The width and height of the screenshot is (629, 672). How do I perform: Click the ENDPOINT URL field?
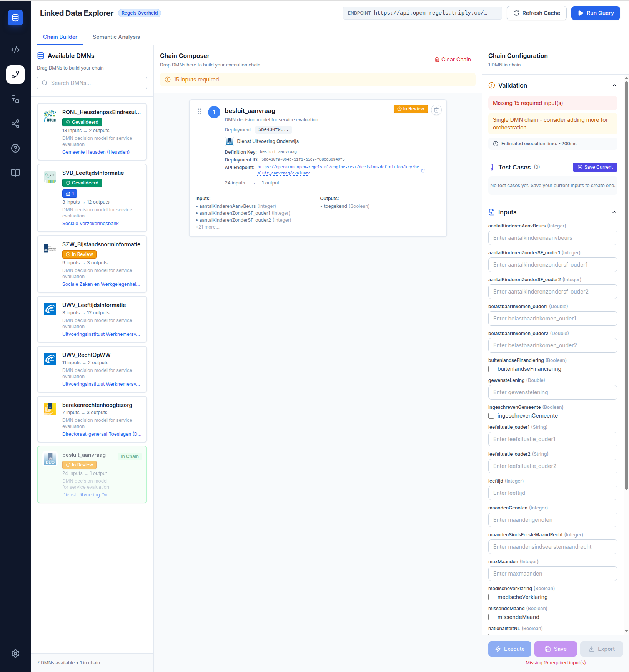(x=423, y=13)
